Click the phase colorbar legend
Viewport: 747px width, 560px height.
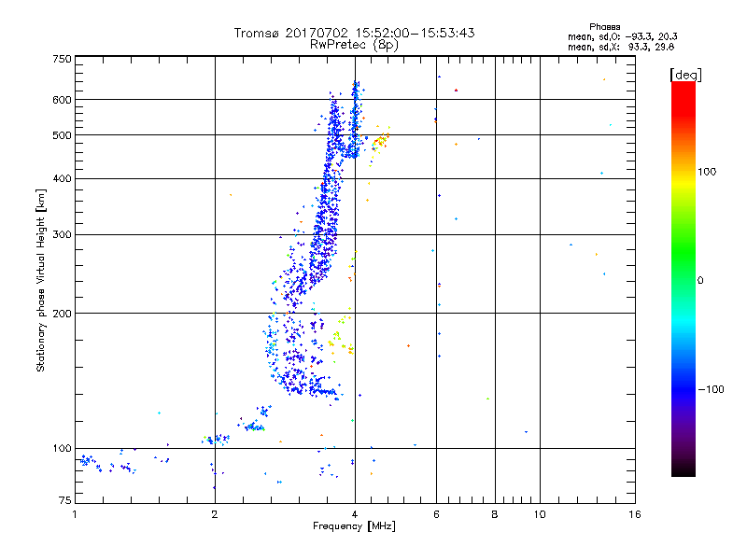684,278
